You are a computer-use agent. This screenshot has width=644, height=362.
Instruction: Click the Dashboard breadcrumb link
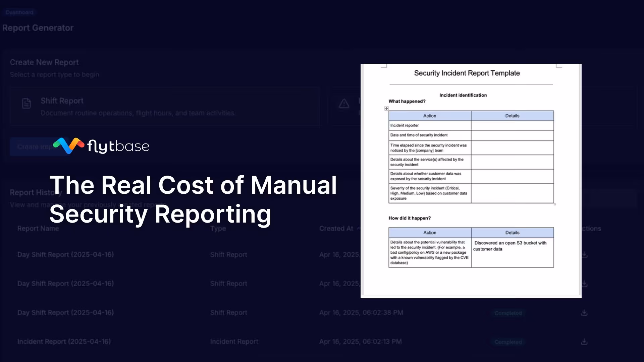pyautogui.click(x=19, y=12)
